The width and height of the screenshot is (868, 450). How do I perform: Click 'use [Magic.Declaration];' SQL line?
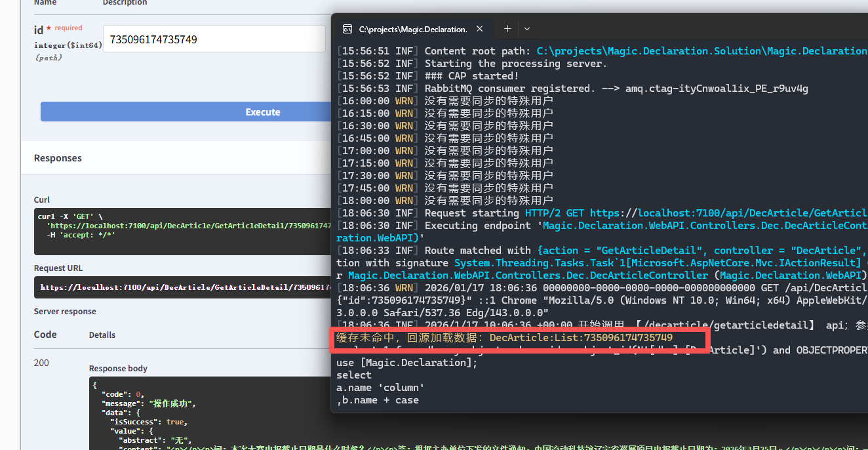tap(407, 363)
